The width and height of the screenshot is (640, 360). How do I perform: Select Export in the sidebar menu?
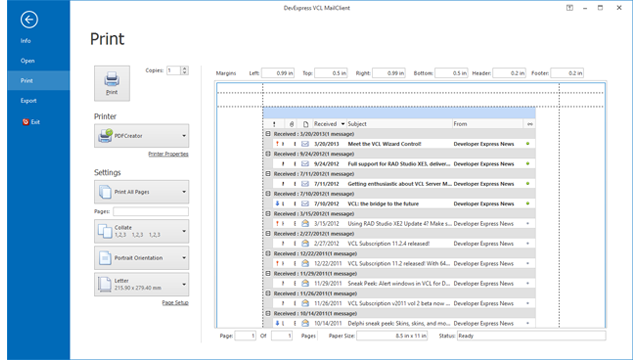tap(29, 100)
